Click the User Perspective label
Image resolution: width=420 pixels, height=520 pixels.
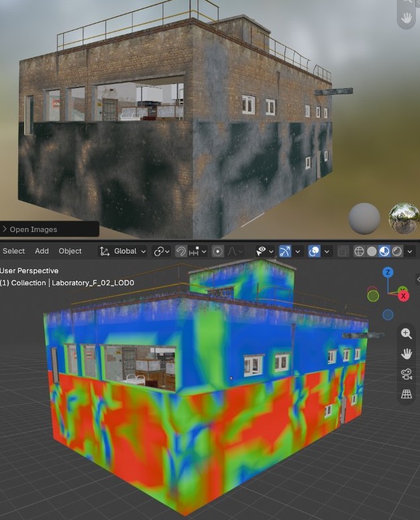click(29, 270)
